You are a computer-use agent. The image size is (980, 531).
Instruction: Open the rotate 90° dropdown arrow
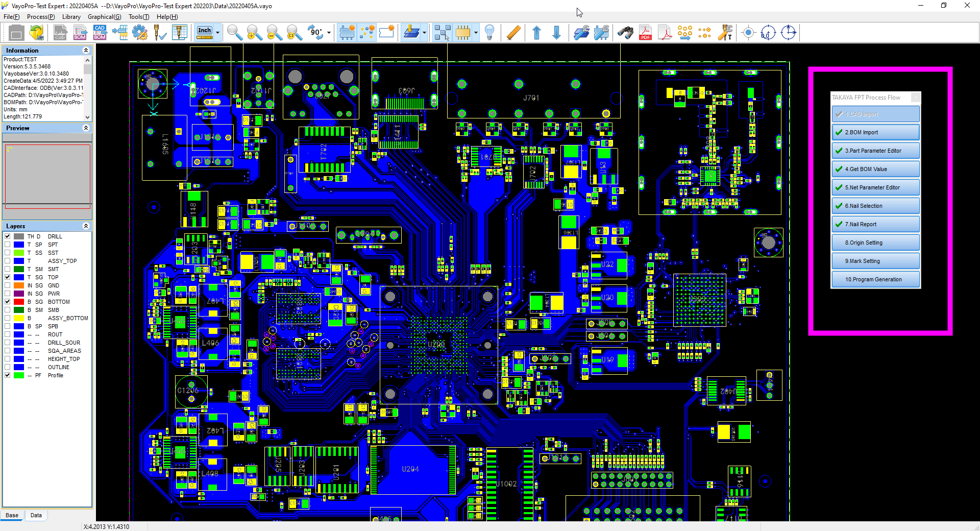coord(329,33)
